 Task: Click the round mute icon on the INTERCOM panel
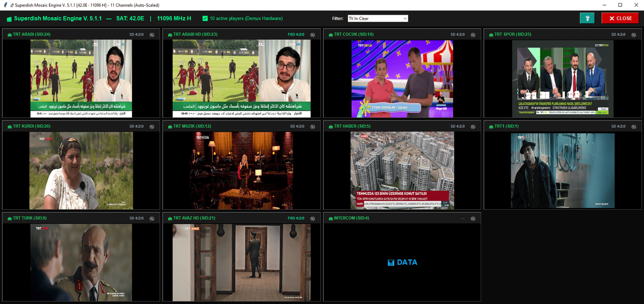[x=473, y=218]
